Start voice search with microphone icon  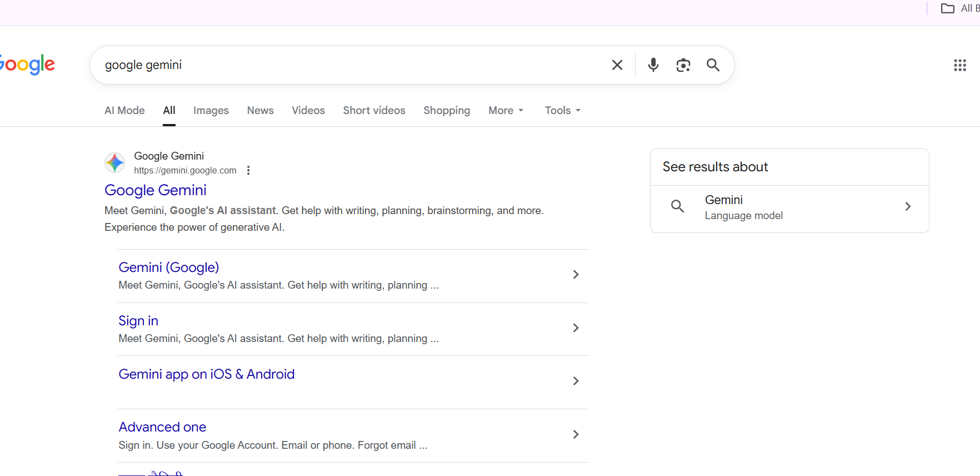pos(653,65)
